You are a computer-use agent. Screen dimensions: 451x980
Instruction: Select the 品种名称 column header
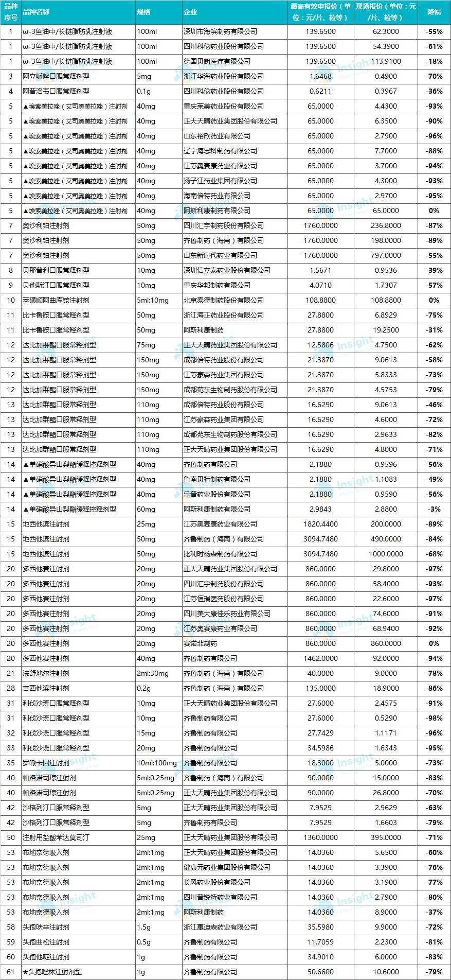pyautogui.click(x=36, y=12)
